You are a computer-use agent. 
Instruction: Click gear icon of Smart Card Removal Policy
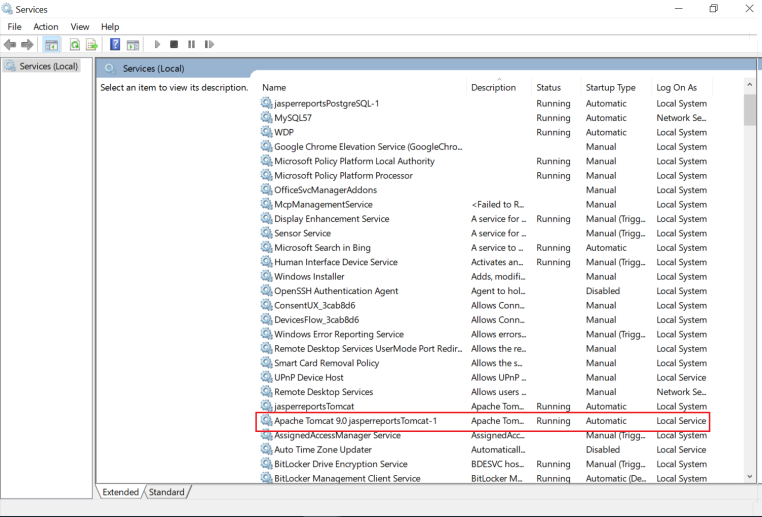(266, 362)
